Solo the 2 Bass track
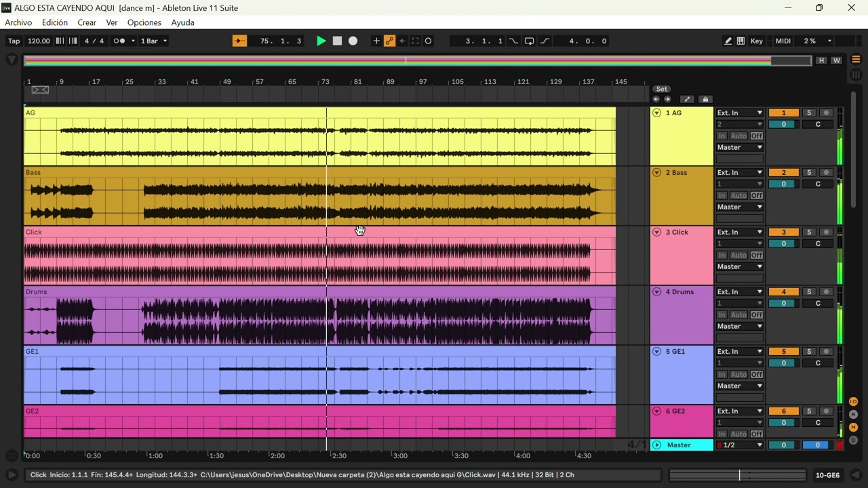Image resolution: width=868 pixels, height=488 pixels. pos(809,173)
